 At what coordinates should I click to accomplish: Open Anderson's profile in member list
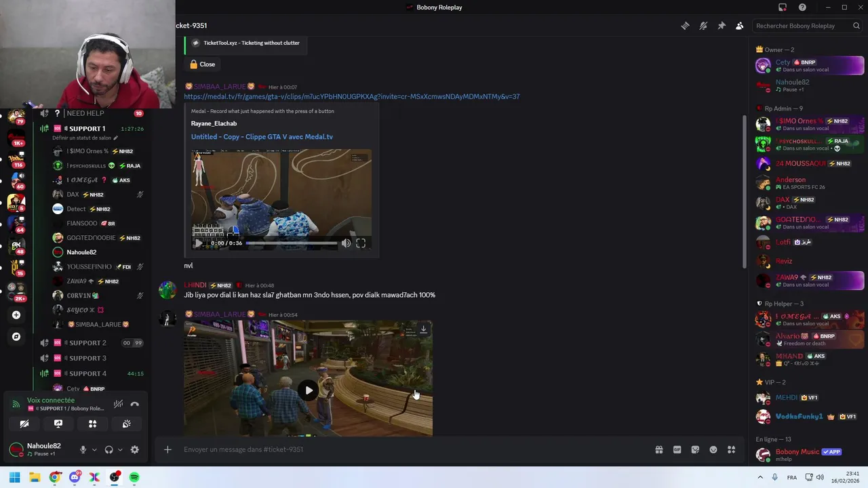click(810, 183)
